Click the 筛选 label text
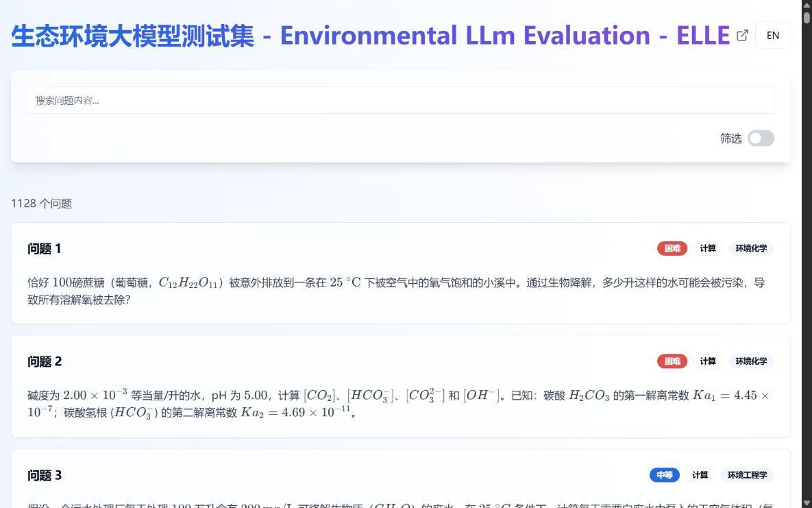The width and height of the screenshot is (812, 508). (730, 138)
